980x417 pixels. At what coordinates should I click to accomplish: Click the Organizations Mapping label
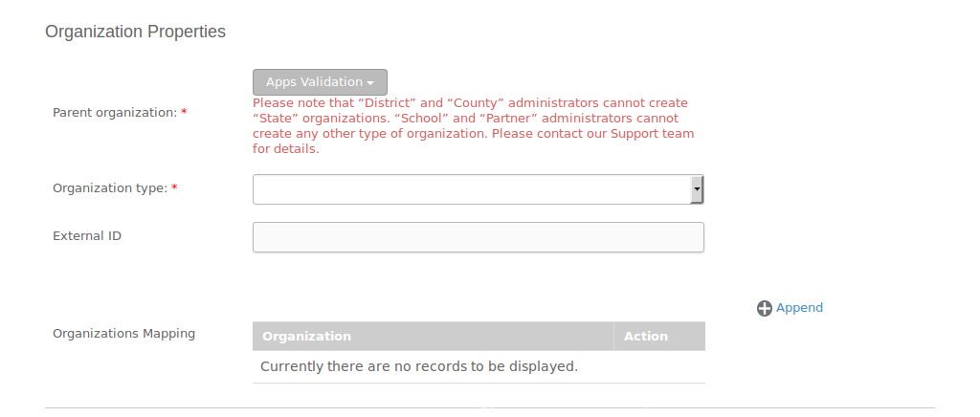123,334
